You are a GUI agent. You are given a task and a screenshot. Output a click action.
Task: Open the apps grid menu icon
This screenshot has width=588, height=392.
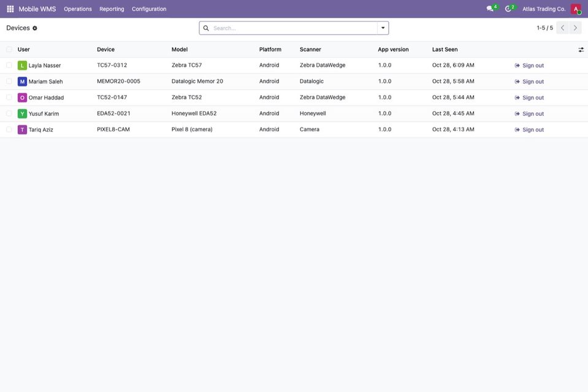point(10,9)
